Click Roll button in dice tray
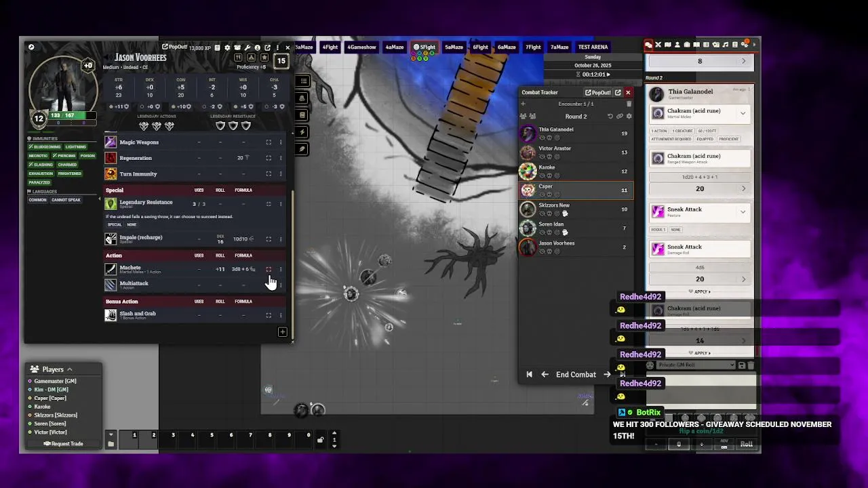The height and width of the screenshot is (488, 868). pyautogui.click(x=746, y=444)
